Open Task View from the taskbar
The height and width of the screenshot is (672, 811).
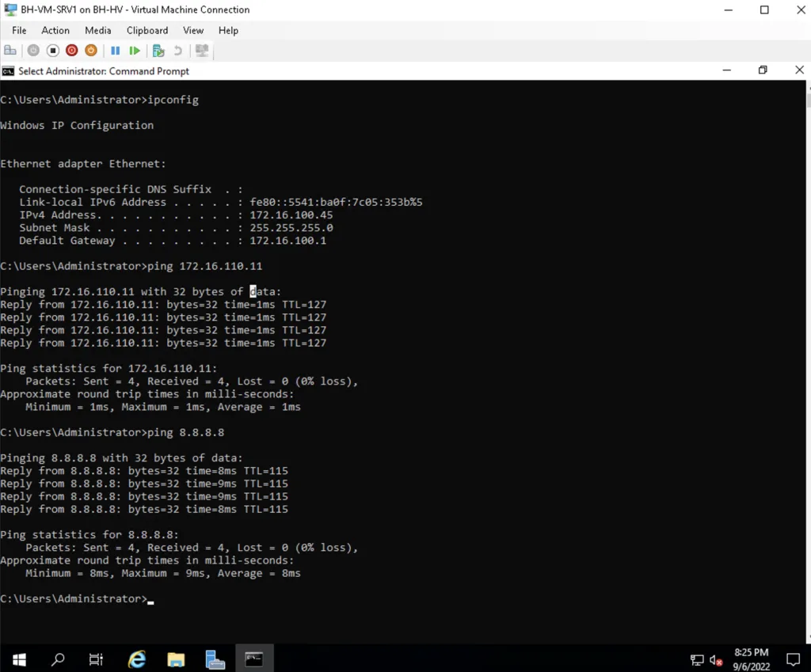point(96,659)
